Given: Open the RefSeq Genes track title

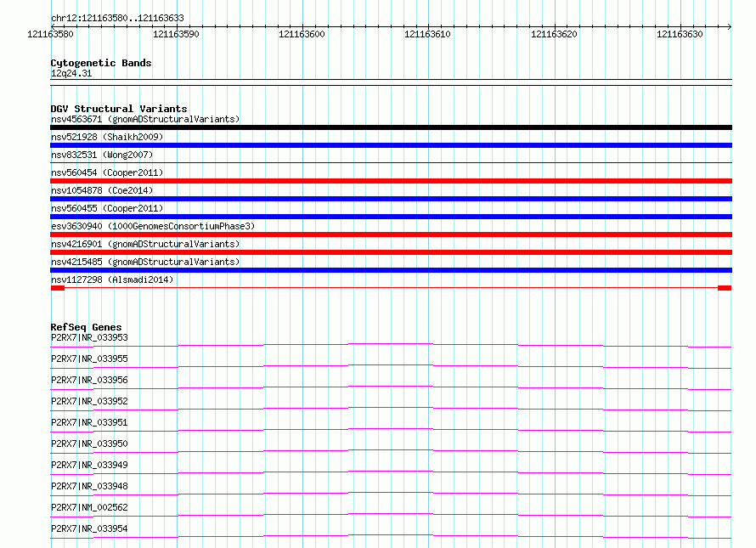Looking at the screenshot, I should point(86,327).
